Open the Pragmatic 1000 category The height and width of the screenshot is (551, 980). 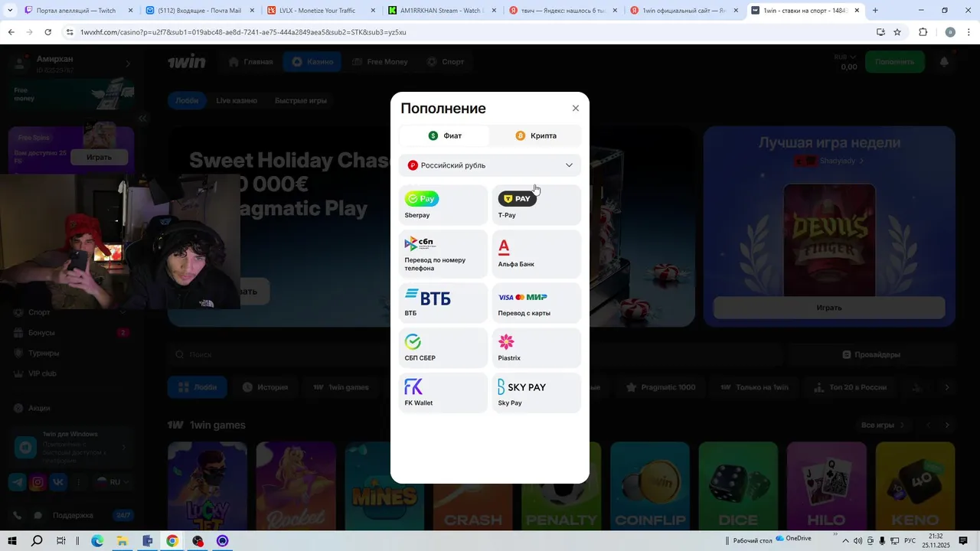click(661, 387)
